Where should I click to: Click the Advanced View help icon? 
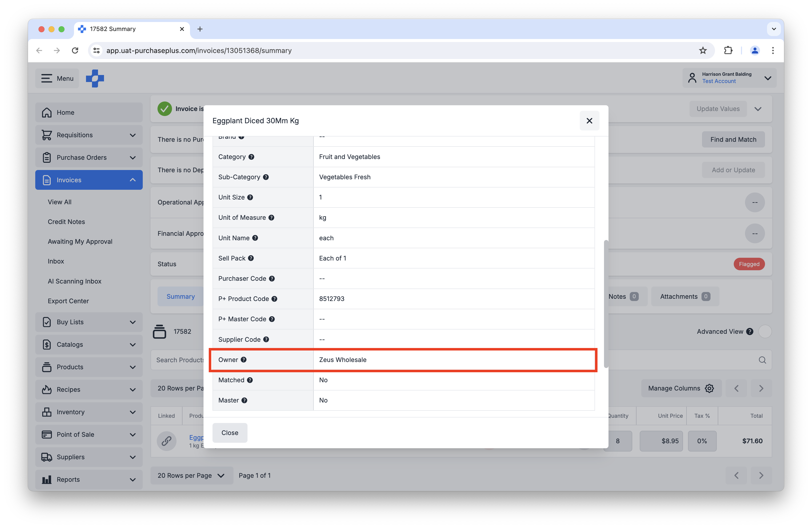(x=749, y=331)
